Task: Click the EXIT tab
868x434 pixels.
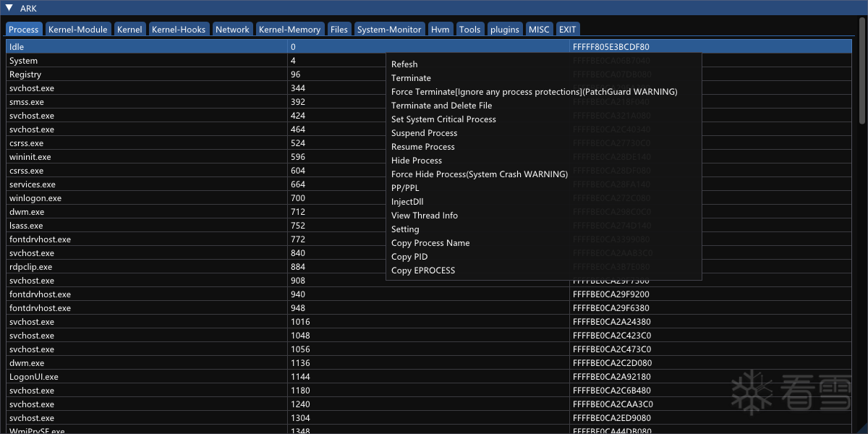Action: (568, 30)
